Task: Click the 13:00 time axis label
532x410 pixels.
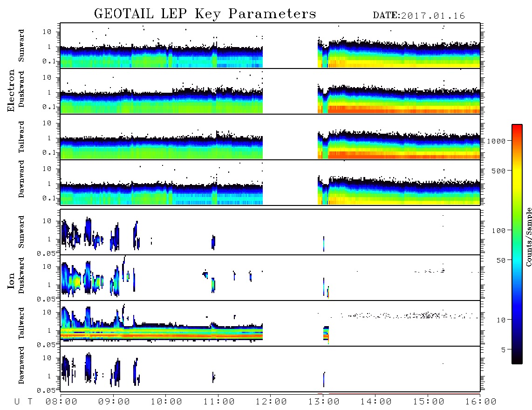Action: [x=324, y=402]
